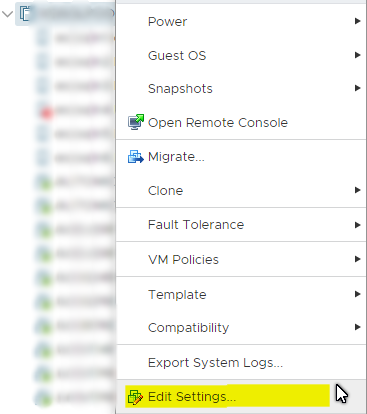Expand the Guest OS submenu arrow
Viewport: 367px width, 414px height.
pyautogui.click(x=357, y=55)
